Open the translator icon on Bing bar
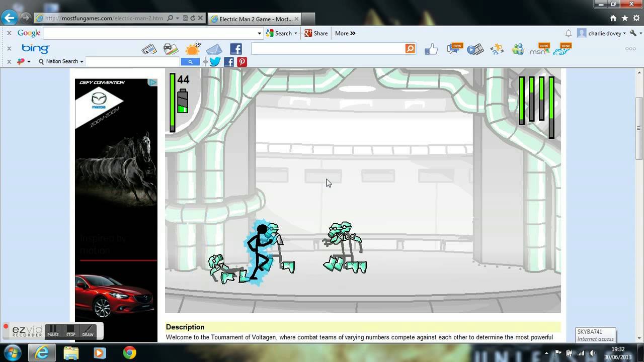This screenshot has width=644, height=362. (x=497, y=49)
